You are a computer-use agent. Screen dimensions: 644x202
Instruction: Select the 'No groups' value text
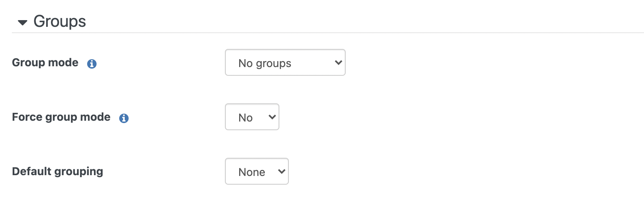tap(265, 63)
